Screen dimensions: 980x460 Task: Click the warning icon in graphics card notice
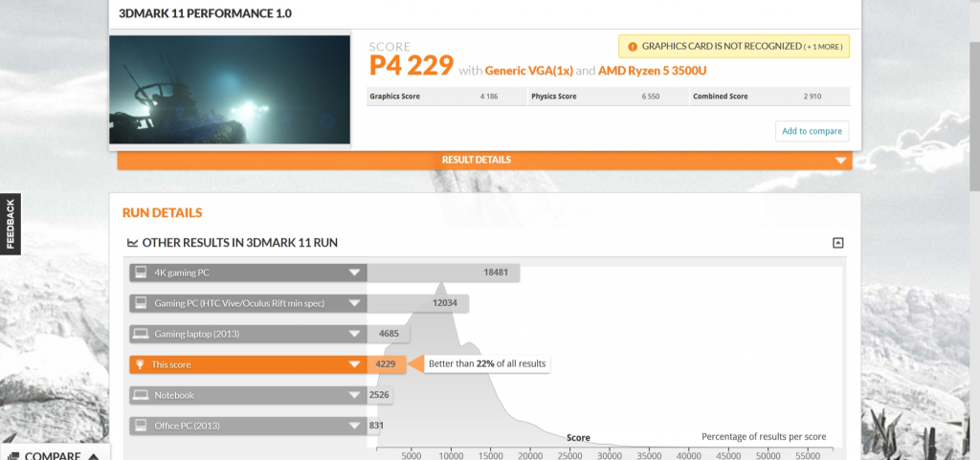633,46
